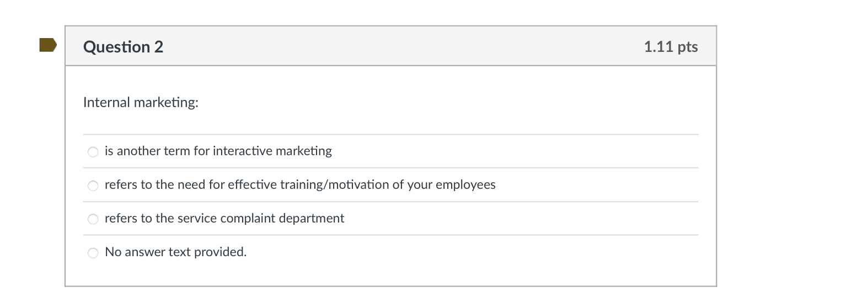Click the word 'complaint' in third answer
The image size is (868, 307).
(x=248, y=218)
